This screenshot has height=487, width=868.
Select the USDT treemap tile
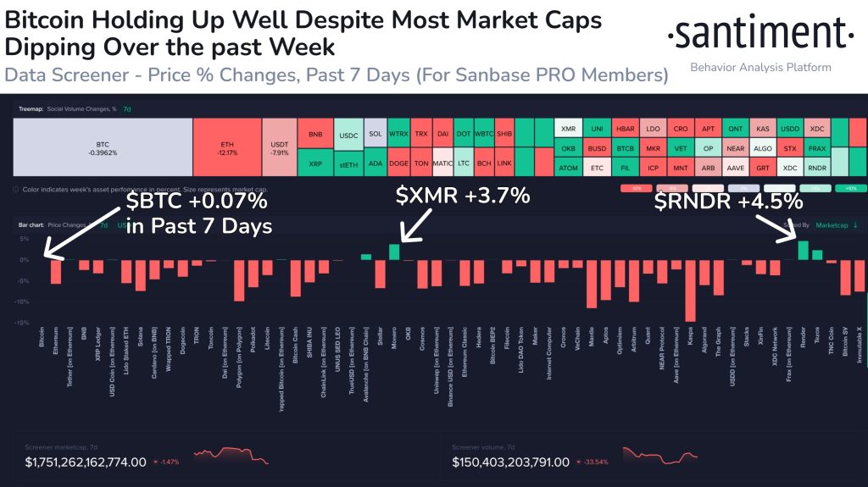pos(280,147)
